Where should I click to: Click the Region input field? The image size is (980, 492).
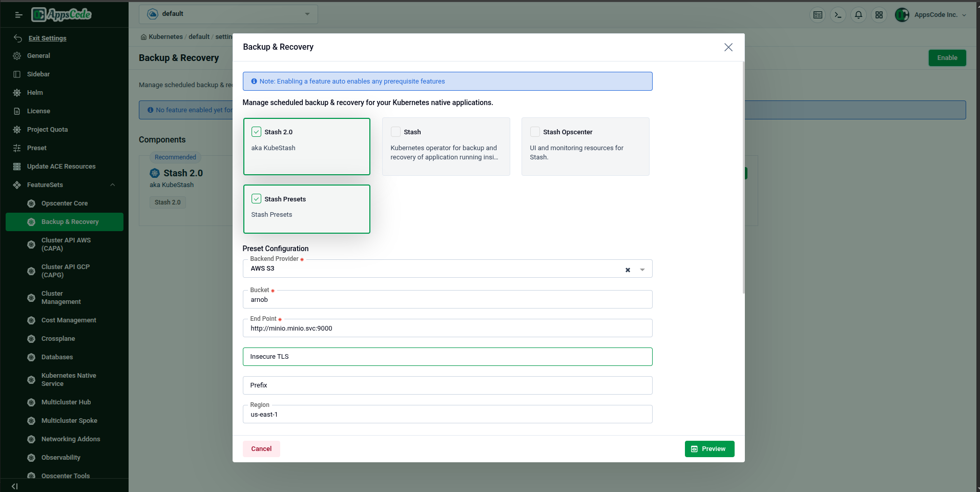447,414
